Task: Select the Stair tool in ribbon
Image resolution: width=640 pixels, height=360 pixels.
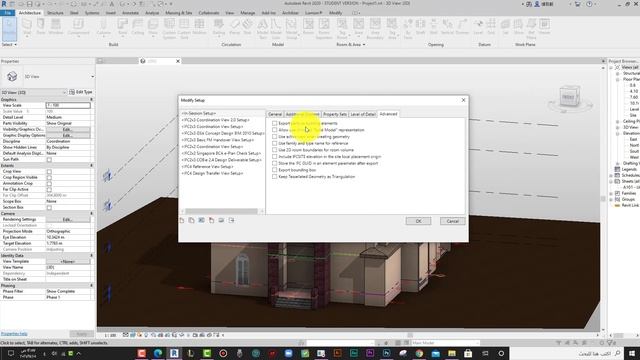Action: [x=247, y=27]
